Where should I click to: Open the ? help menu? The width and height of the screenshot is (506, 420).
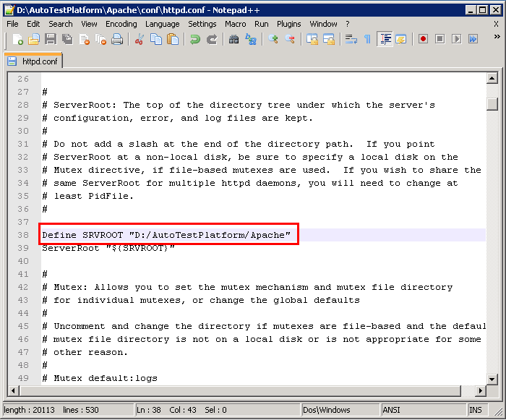tap(348, 24)
